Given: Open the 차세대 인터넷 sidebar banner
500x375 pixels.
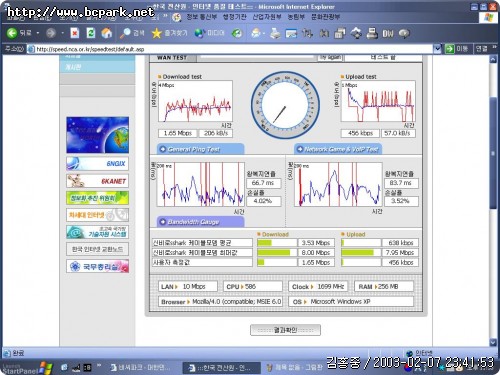Looking at the screenshot, I should click(x=97, y=215).
